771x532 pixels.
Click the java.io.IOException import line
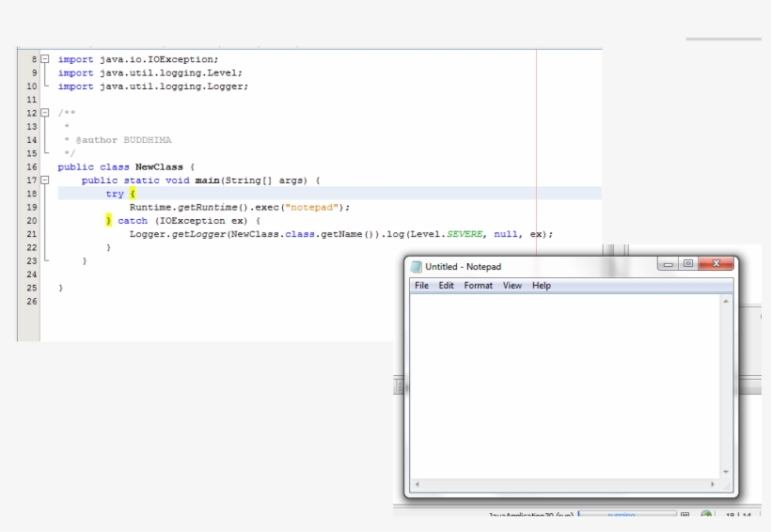pos(138,59)
